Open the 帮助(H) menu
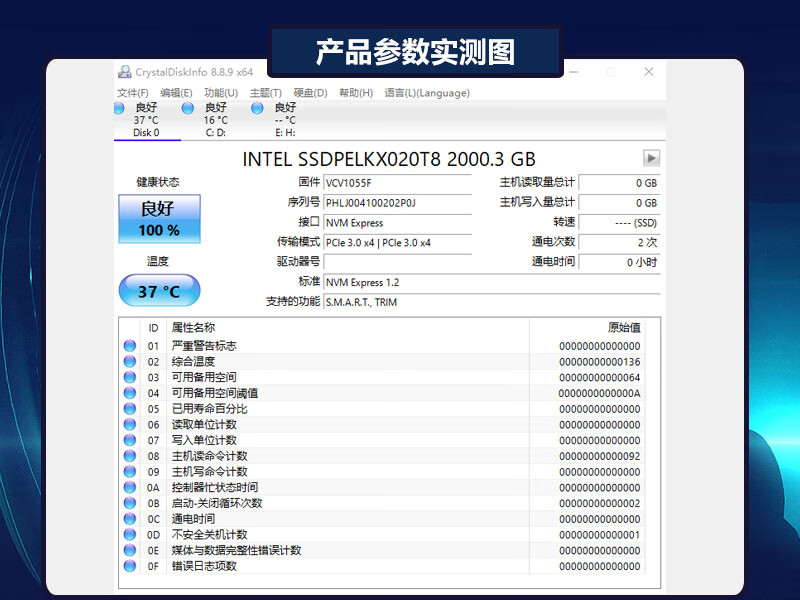The width and height of the screenshot is (800, 600). tap(356, 93)
